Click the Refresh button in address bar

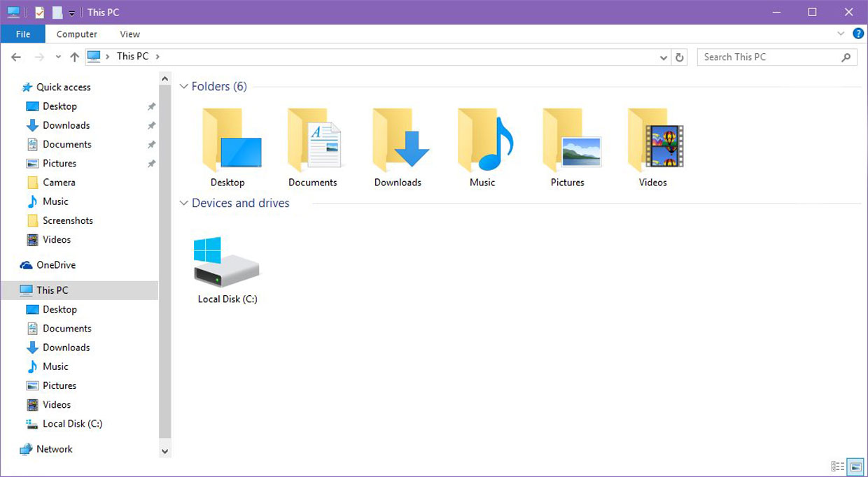point(679,57)
